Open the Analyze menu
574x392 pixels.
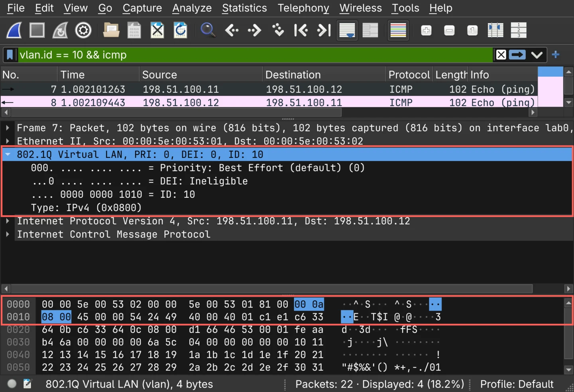tap(192, 8)
